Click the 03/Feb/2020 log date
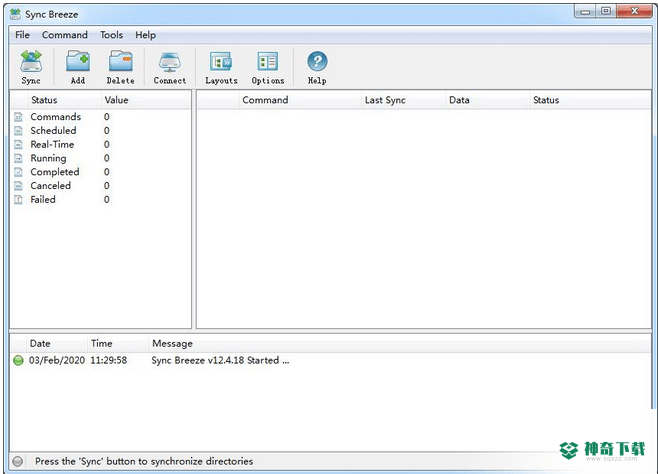Screen dimensions: 658x474 [57, 360]
